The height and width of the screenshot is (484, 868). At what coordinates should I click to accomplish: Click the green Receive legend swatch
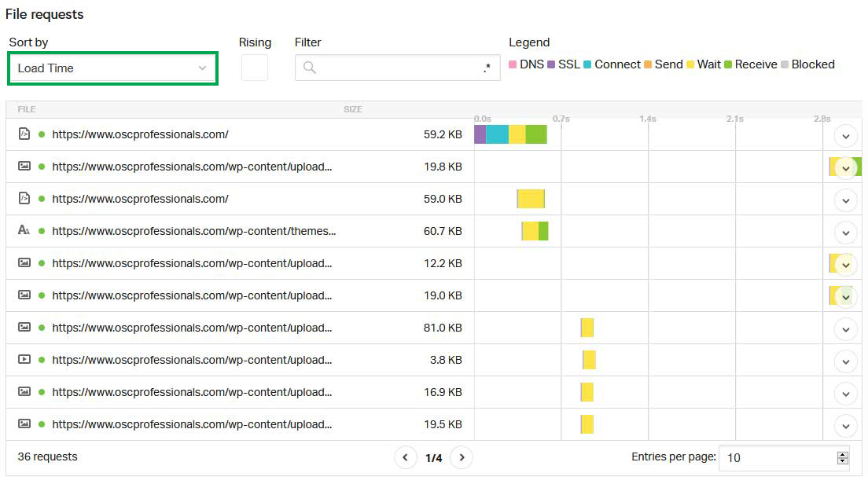tap(728, 64)
